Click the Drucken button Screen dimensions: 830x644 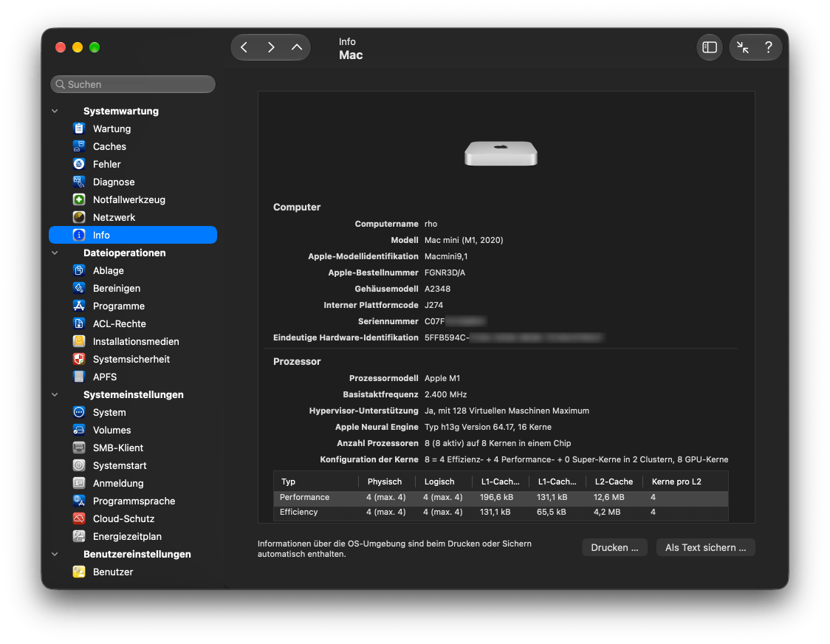pos(614,547)
